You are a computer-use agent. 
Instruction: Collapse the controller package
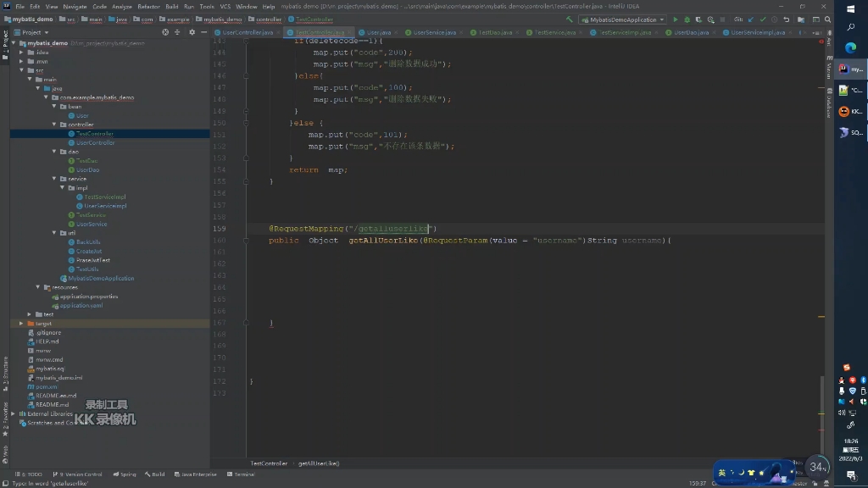point(54,125)
